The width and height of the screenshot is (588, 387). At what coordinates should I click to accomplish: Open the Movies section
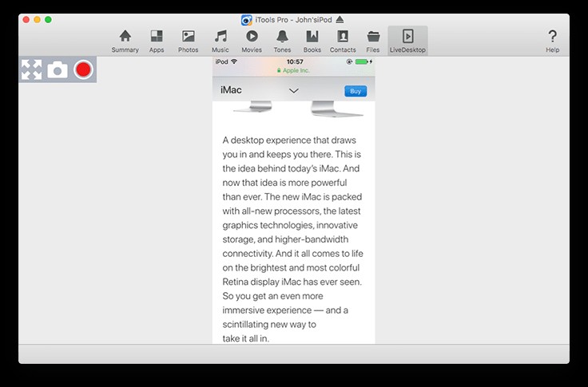point(252,41)
